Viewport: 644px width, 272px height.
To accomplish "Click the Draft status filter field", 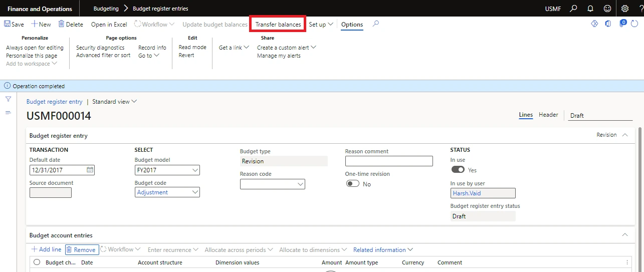I will [x=600, y=115].
